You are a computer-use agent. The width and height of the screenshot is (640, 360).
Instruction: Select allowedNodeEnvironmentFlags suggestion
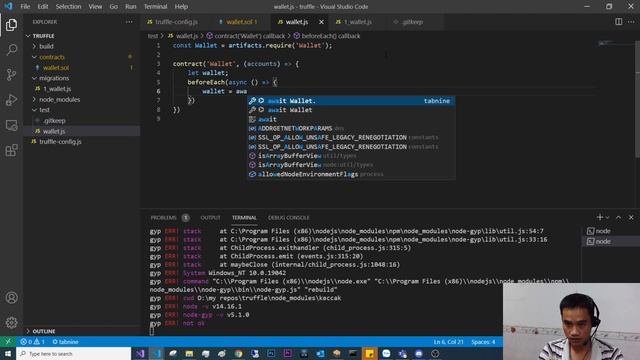point(351,174)
